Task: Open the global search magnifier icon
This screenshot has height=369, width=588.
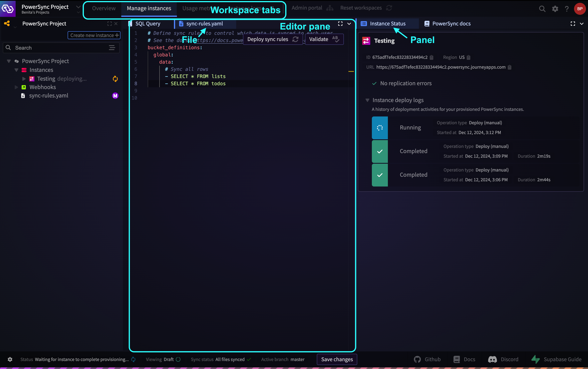Action: [542, 9]
